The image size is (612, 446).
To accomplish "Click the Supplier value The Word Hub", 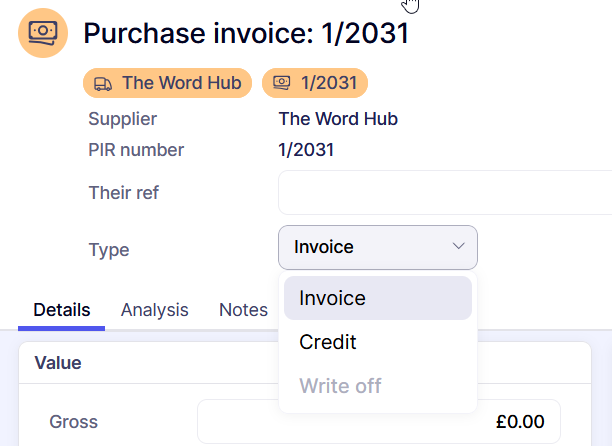I will (338, 119).
